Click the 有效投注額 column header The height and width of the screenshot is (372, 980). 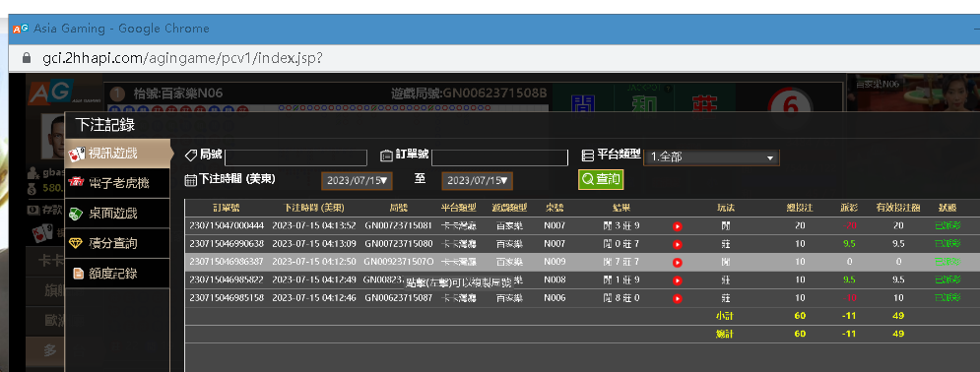[898, 208]
